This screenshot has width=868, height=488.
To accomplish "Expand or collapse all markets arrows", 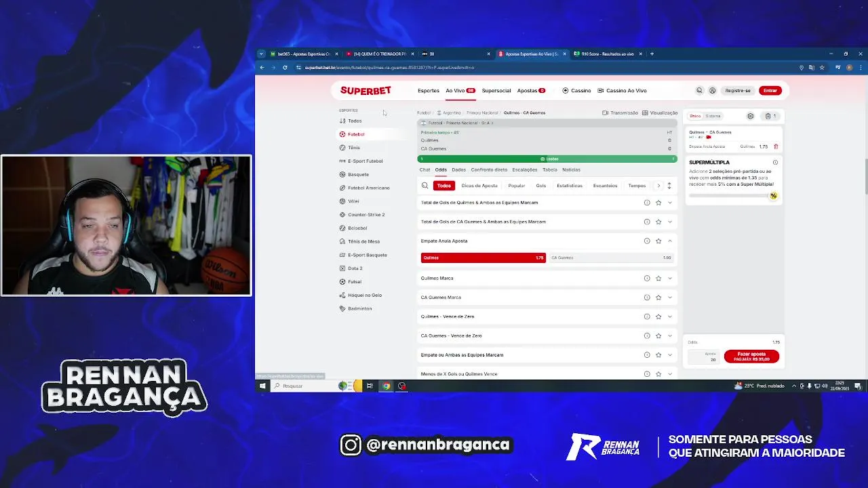I will [x=669, y=185].
